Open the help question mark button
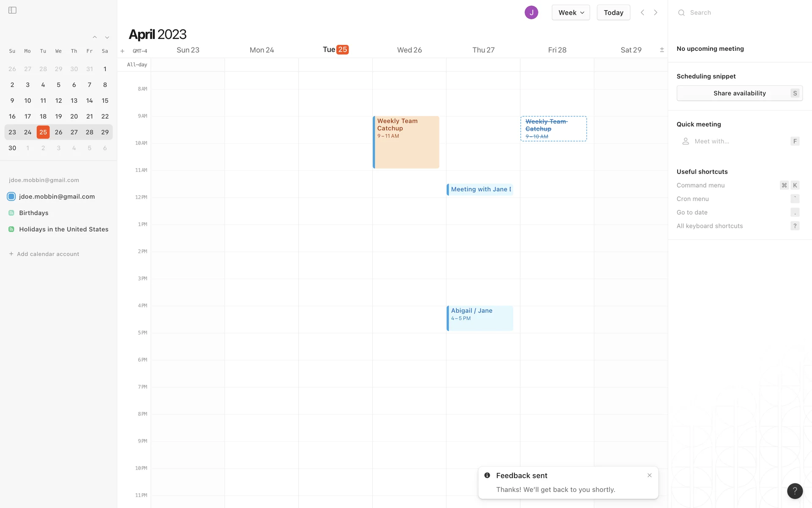 pos(795,491)
